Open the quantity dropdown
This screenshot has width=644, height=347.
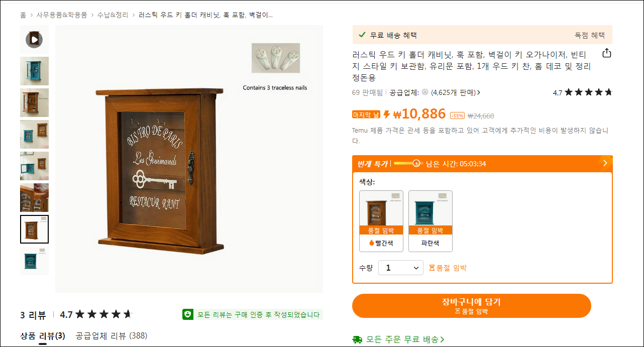[401, 268]
